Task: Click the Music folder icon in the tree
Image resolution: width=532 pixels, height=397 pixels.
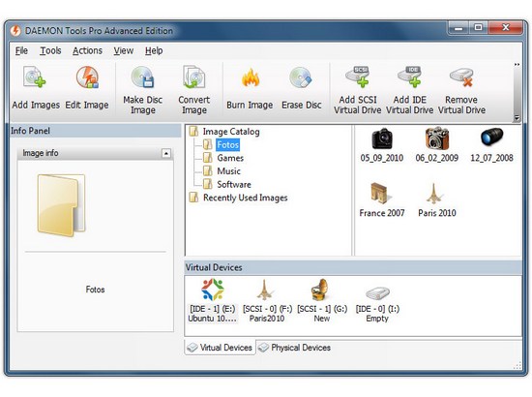Action: (x=208, y=170)
